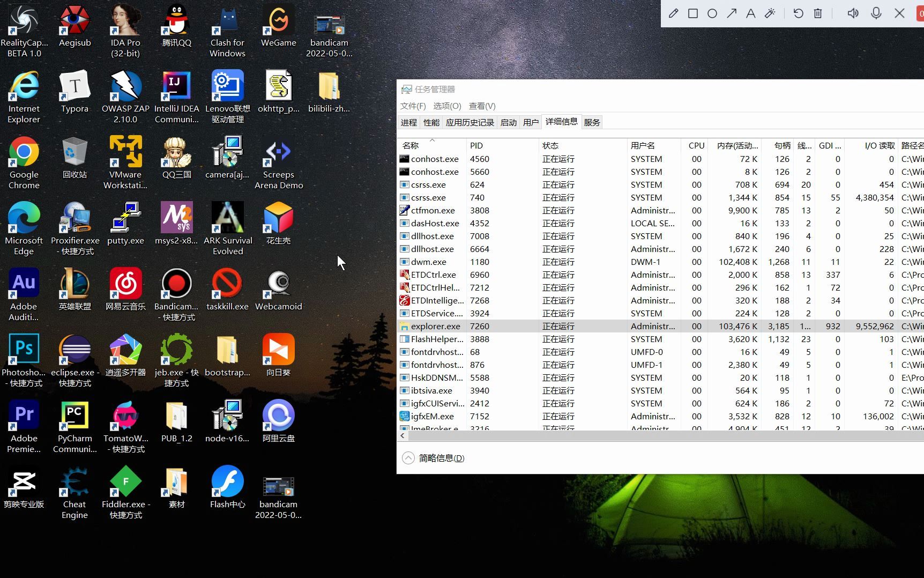Image resolution: width=924 pixels, height=578 pixels.
Task: Select the 网易云音乐 desktop icon
Action: point(125,290)
